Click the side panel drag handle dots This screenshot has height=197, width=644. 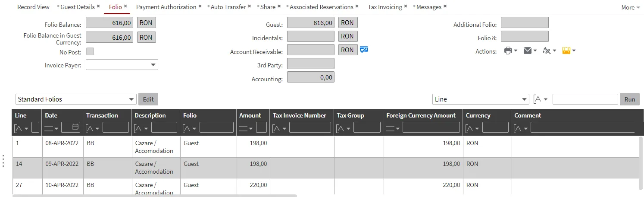point(3,161)
